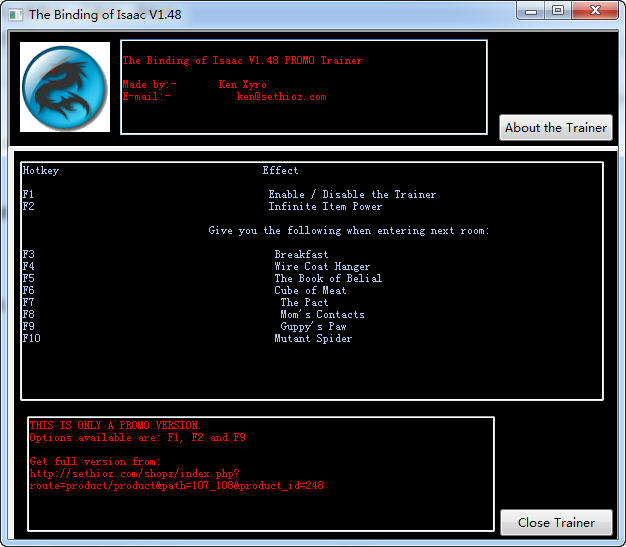Click the sethioz.com/shopz/index.php URL line
The image size is (626, 547).
(135, 474)
